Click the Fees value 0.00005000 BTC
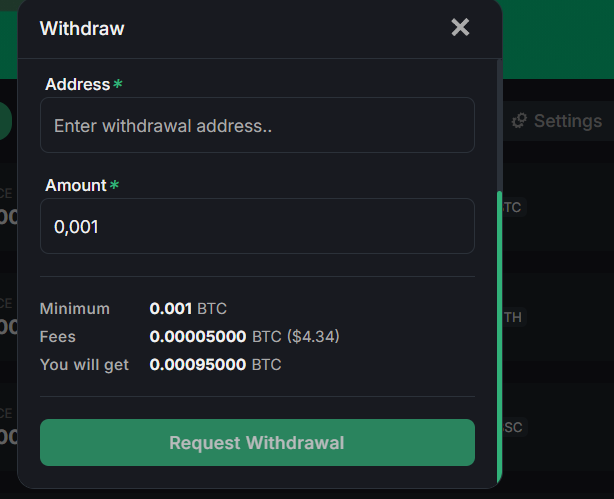Image resolution: width=614 pixels, height=499 pixels. pyautogui.click(x=215, y=337)
